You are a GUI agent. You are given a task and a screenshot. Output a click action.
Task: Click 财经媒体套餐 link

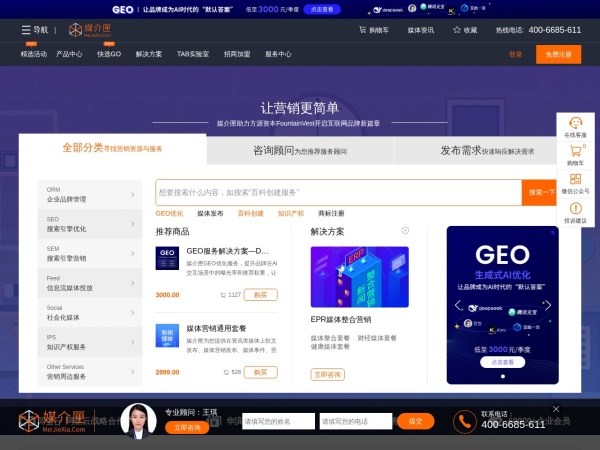click(377, 338)
